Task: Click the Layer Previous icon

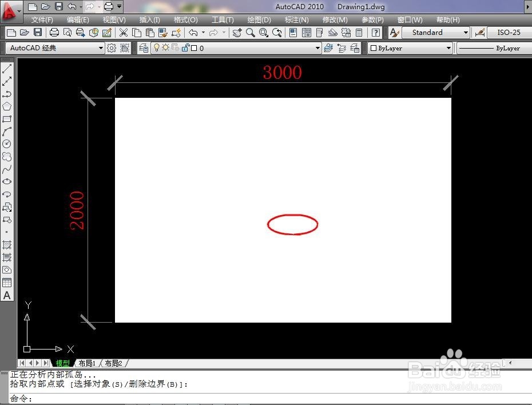Action: point(342,48)
